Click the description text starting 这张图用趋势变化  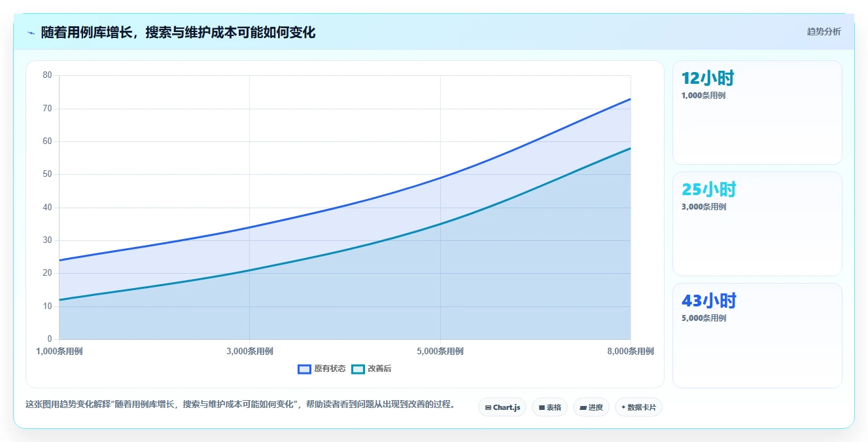click(240, 404)
